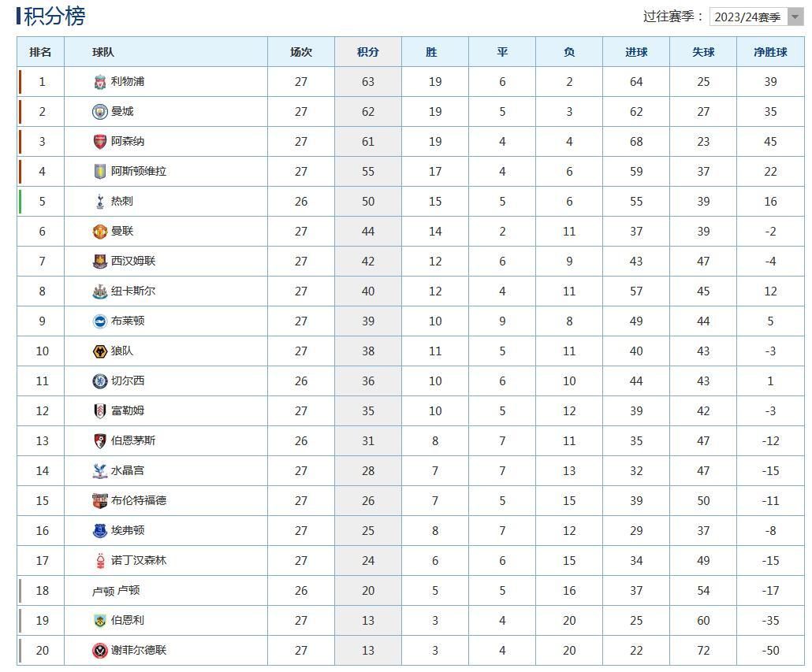Open the 纽卡斯尔 team link
Viewport: 812px width, 672px height.
[133, 291]
